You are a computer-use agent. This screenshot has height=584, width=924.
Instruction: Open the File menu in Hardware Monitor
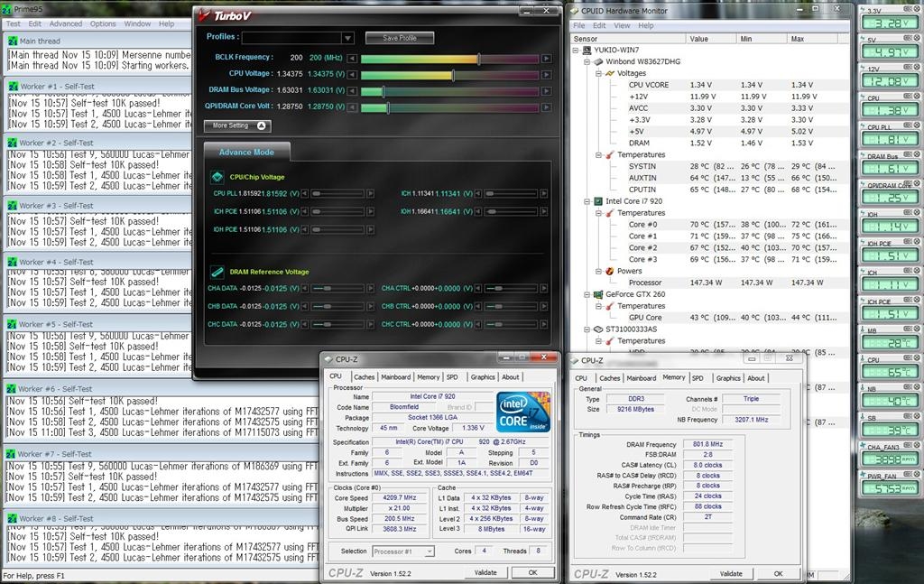tap(578, 25)
